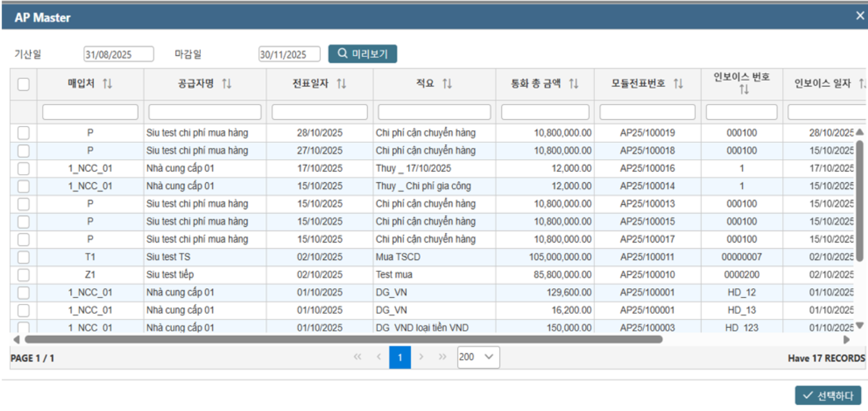Click the horizontal scrollbar under the table
The height and width of the screenshot is (411, 868).
coord(343,339)
